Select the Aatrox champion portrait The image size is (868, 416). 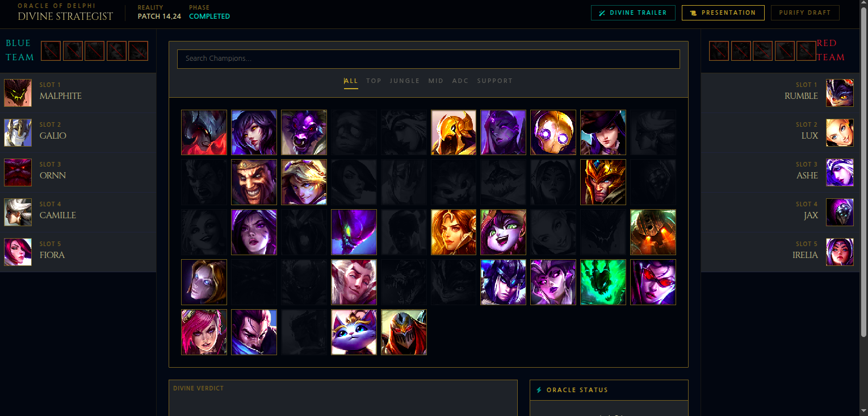pyautogui.click(x=204, y=132)
